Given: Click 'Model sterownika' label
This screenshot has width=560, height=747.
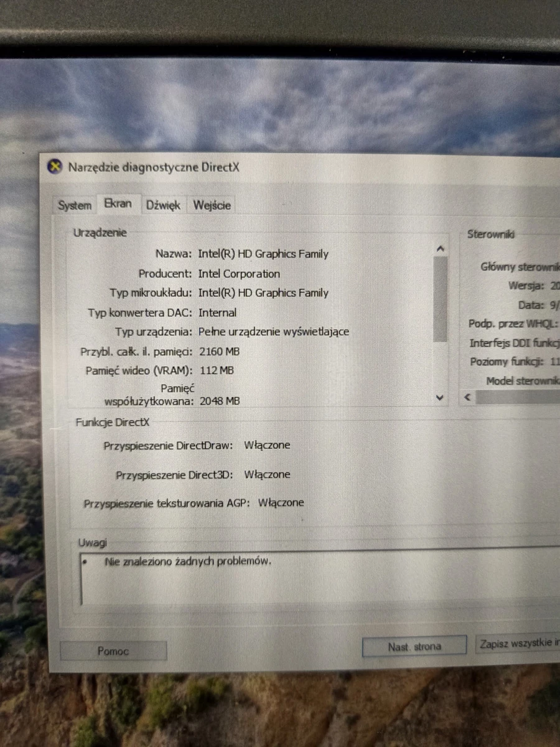Looking at the screenshot, I should 523,381.
